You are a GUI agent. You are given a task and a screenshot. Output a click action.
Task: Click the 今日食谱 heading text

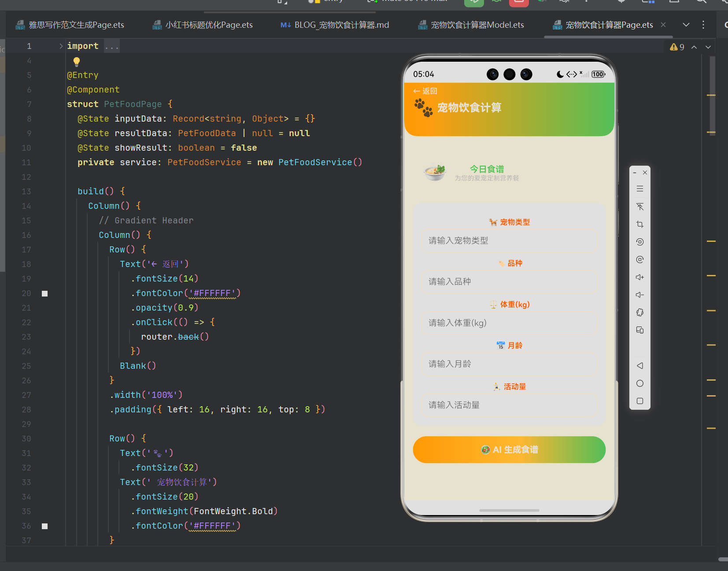[x=487, y=169]
